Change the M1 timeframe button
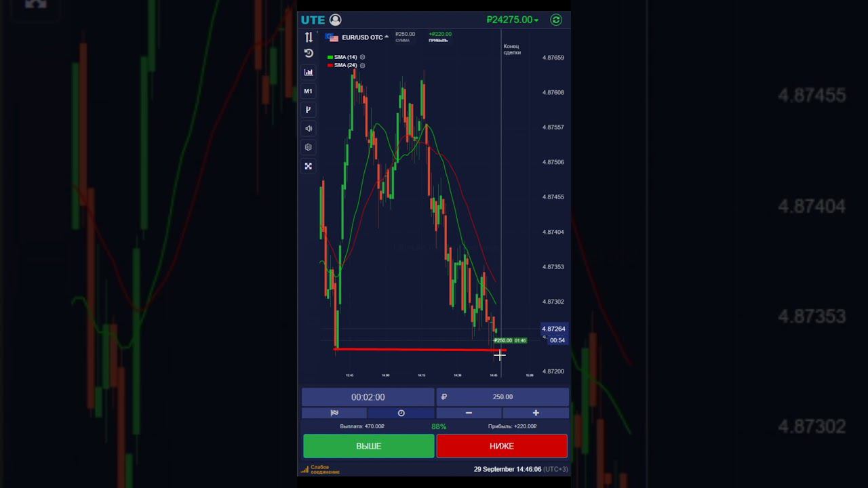Viewport: 868px width, 488px height. click(309, 91)
